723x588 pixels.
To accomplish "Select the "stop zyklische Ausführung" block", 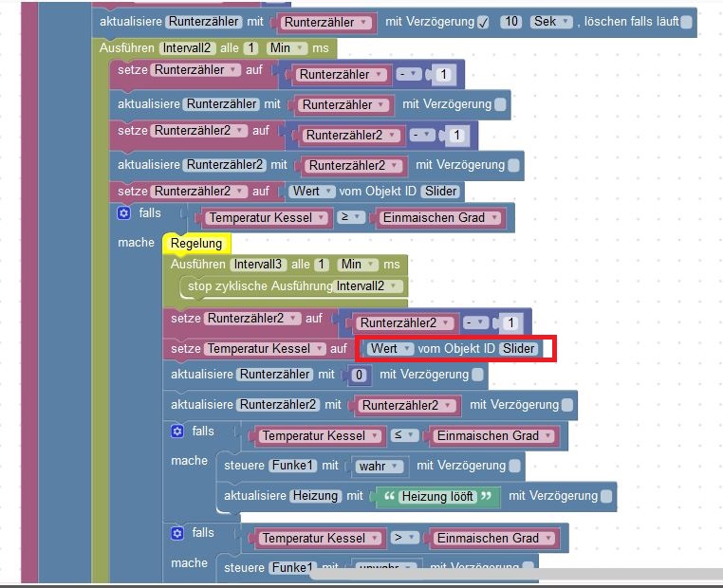I will tap(260, 286).
